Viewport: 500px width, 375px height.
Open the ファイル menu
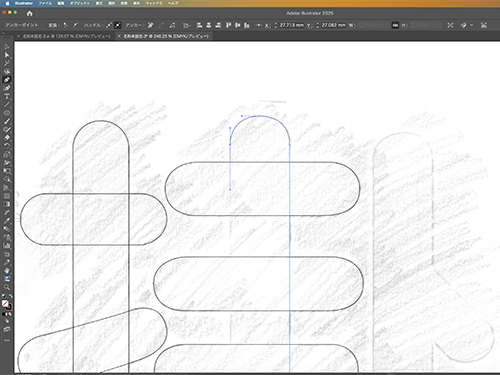tap(45, 3)
